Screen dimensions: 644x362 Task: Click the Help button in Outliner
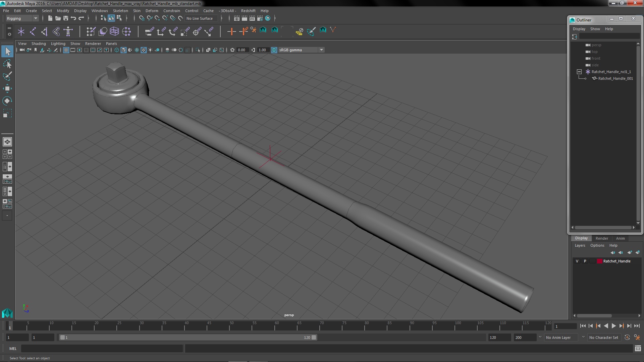tap(609, 29)
